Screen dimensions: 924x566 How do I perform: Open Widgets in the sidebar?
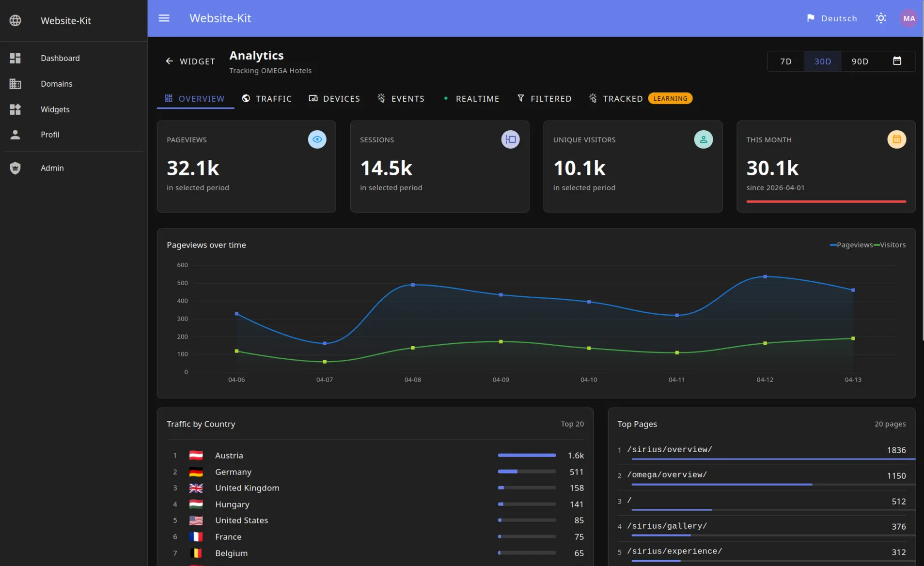[x=74, y=109]
